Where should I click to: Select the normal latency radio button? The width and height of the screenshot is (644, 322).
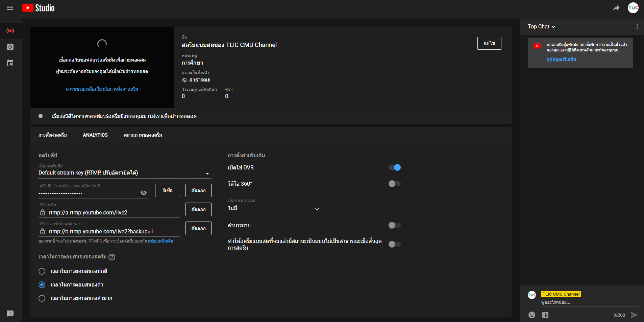point(42,271)
